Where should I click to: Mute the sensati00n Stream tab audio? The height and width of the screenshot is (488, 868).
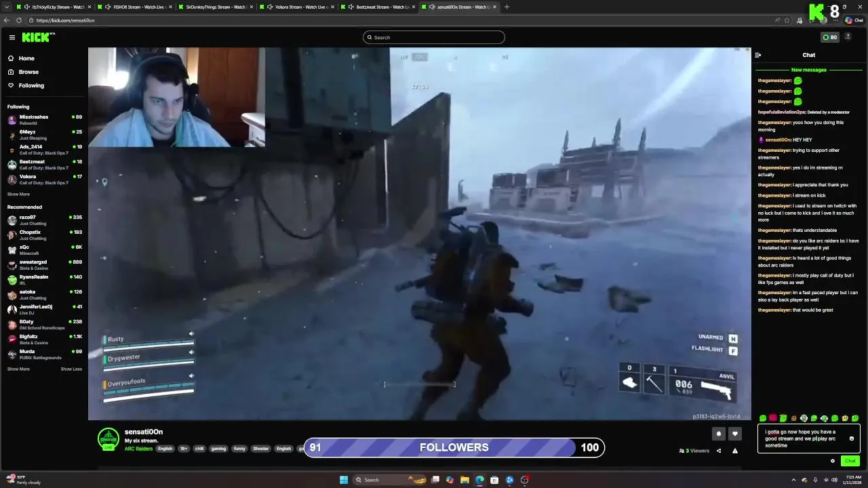(432, 7)
